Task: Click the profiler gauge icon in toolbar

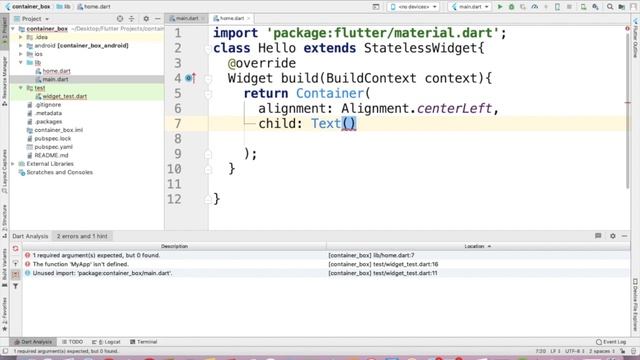Action: click(534, 7)
